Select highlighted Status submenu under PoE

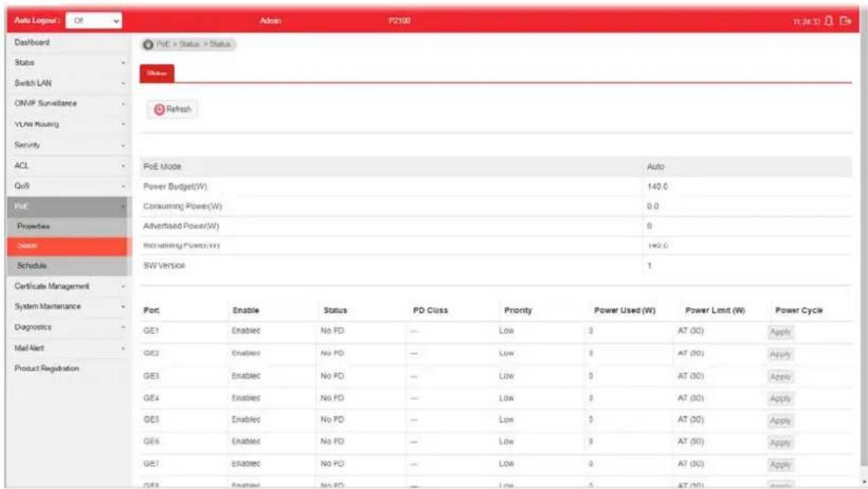(67, 246)
